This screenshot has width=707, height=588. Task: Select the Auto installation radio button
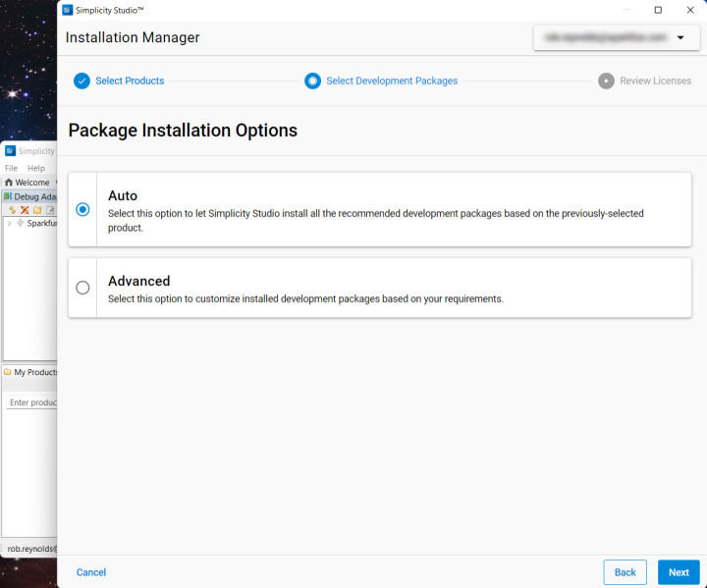(82, 210)
